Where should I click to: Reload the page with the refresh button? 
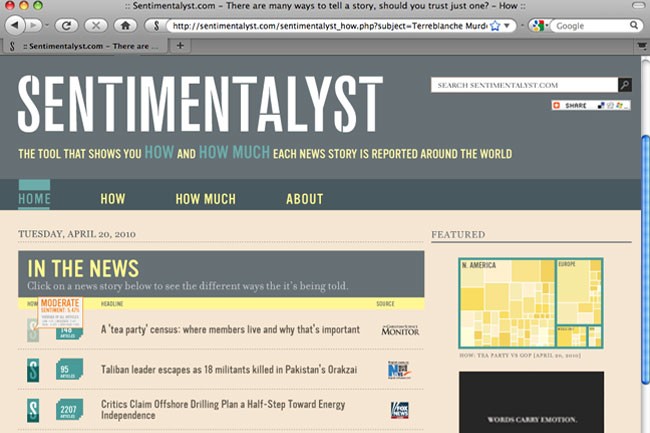[66, 26]
